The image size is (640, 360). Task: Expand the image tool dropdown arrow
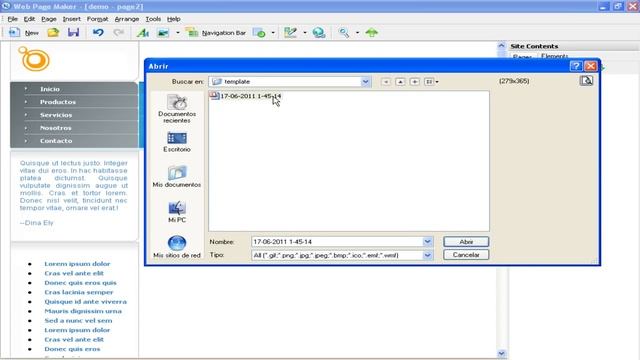pos(178,33)
